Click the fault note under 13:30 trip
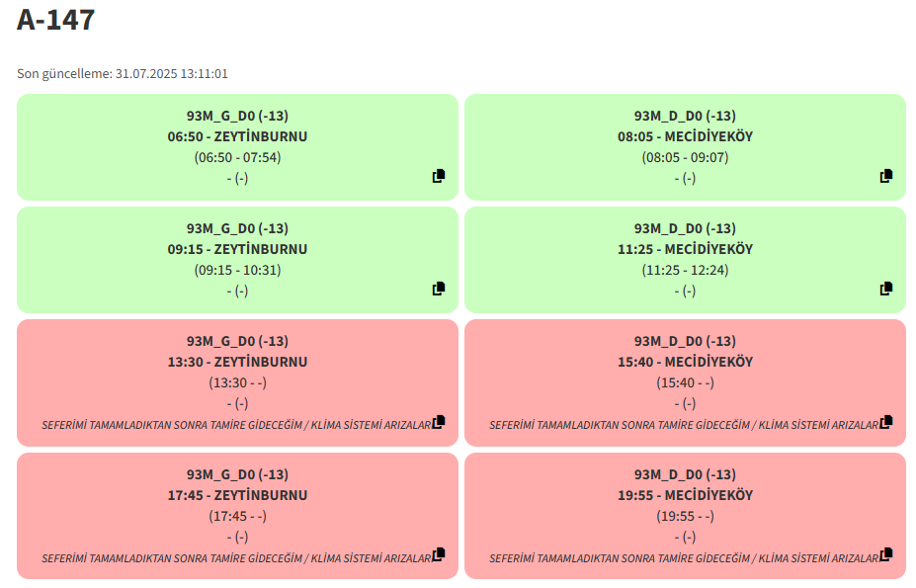Screen dimensions: 916x588 click(x=236, y=425)
